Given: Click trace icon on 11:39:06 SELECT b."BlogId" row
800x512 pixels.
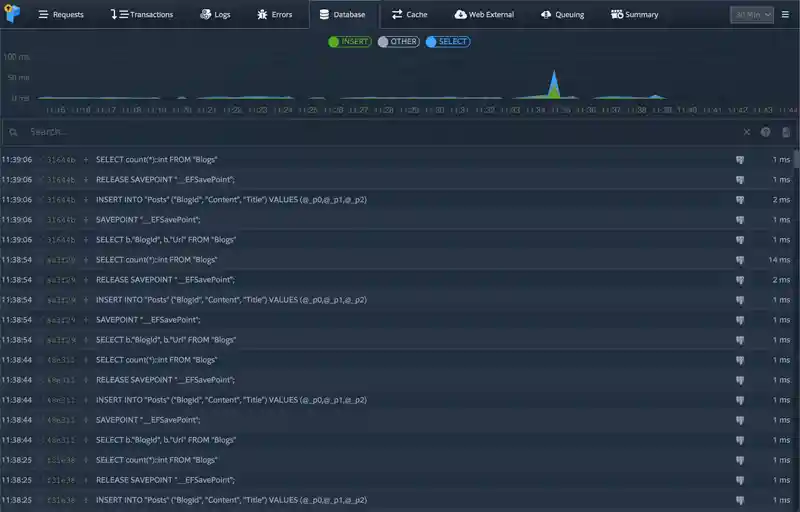Looking at the screenshot, I should [740, 240].
